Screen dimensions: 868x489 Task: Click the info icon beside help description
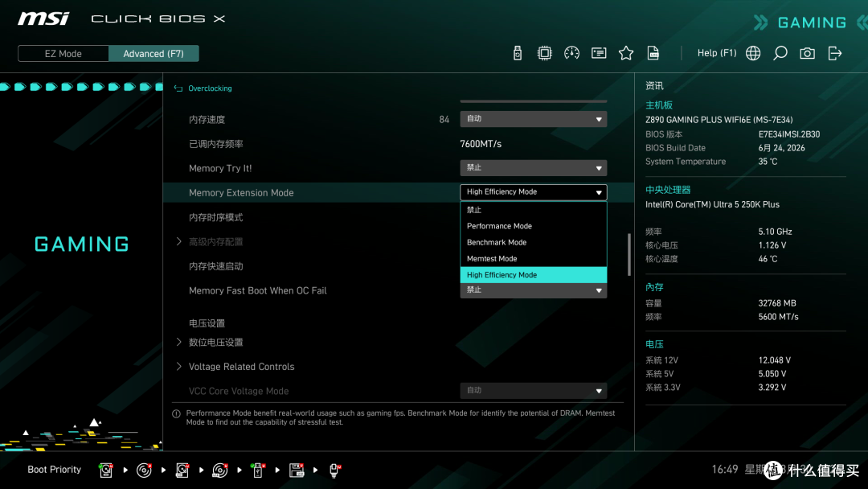pos(176,413)
